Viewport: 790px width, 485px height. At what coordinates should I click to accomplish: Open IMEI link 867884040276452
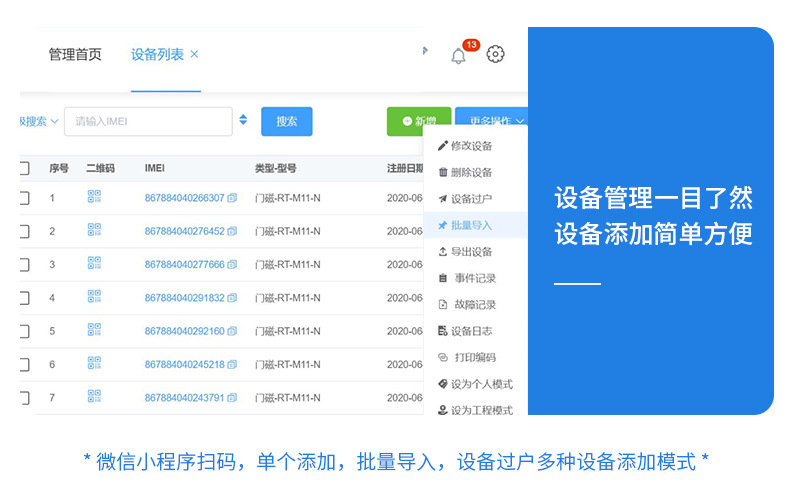[x=184, y=231]
